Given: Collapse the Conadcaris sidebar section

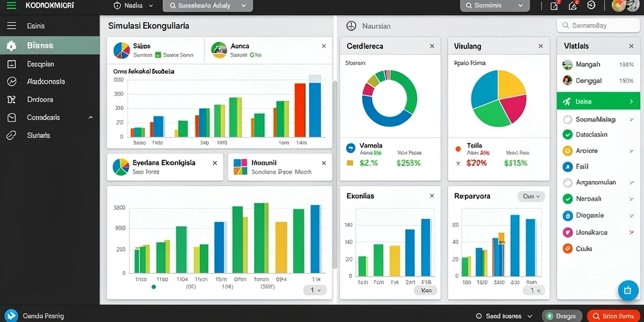Looking at the screenshot, I should coord(91,118).
